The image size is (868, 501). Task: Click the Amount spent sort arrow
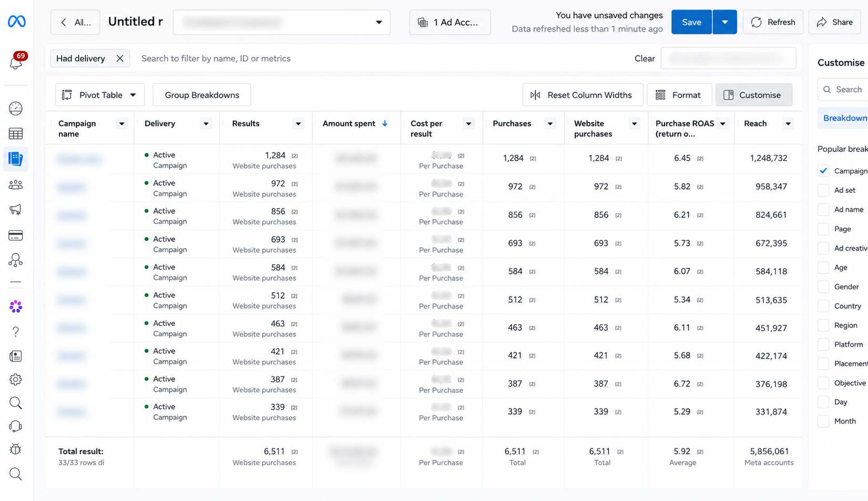[385, 124]
